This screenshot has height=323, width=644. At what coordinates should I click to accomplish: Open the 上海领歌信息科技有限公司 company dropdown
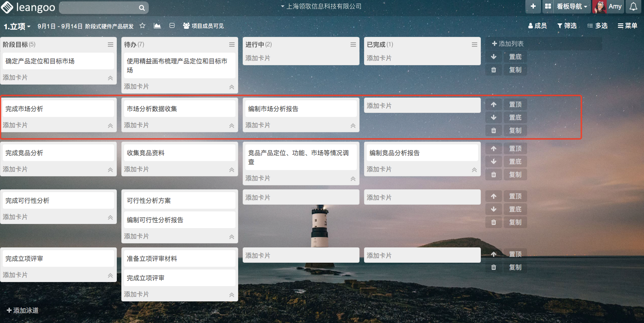coord(321,6)
